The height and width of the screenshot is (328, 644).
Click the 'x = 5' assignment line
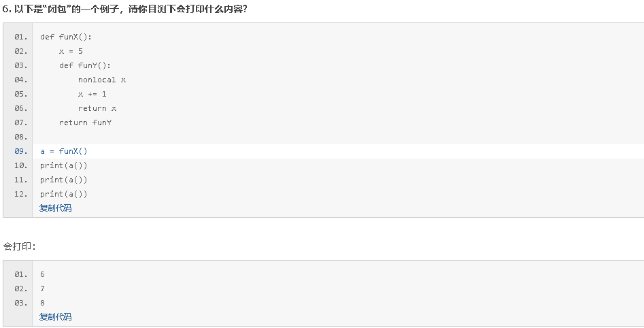[x=71, y=51]
